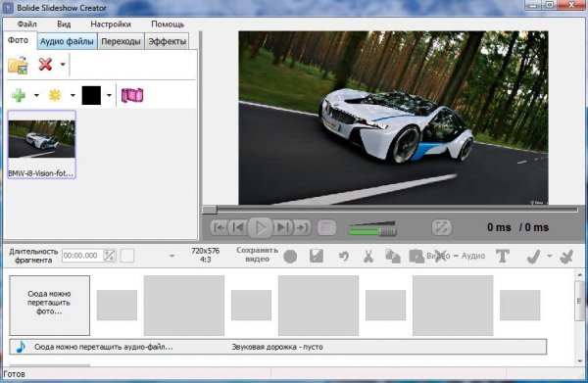Click the pink film strip icon
The image size is (588, 383).
click(132, 95)
